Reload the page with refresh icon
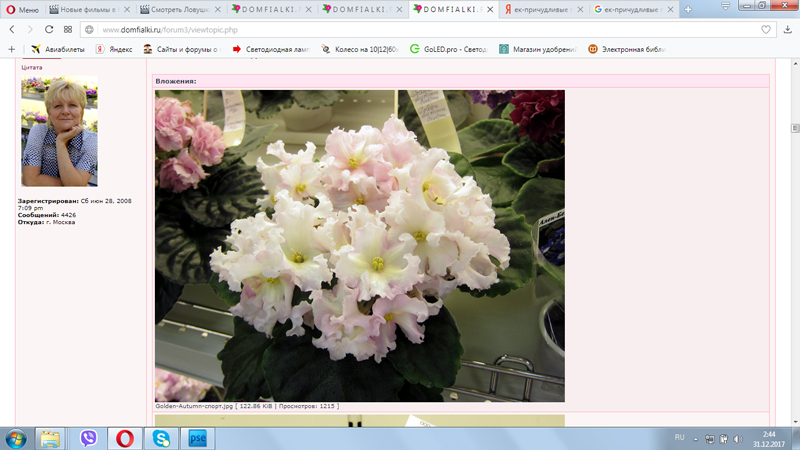 (49, 30)
